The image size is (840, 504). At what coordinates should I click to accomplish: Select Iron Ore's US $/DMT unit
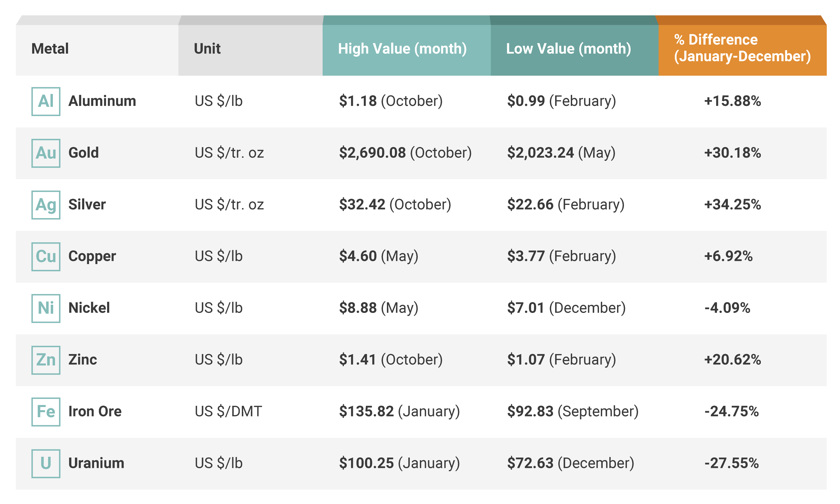coord(228,411)
